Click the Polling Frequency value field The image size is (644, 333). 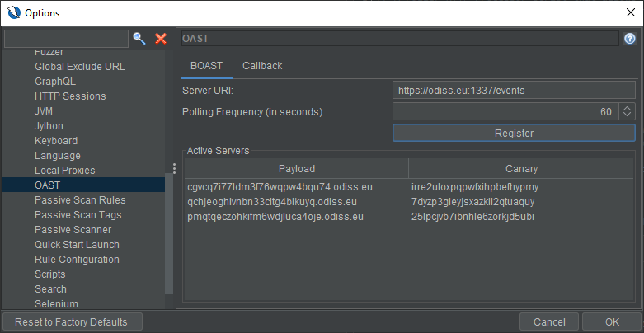click(505, 111)
